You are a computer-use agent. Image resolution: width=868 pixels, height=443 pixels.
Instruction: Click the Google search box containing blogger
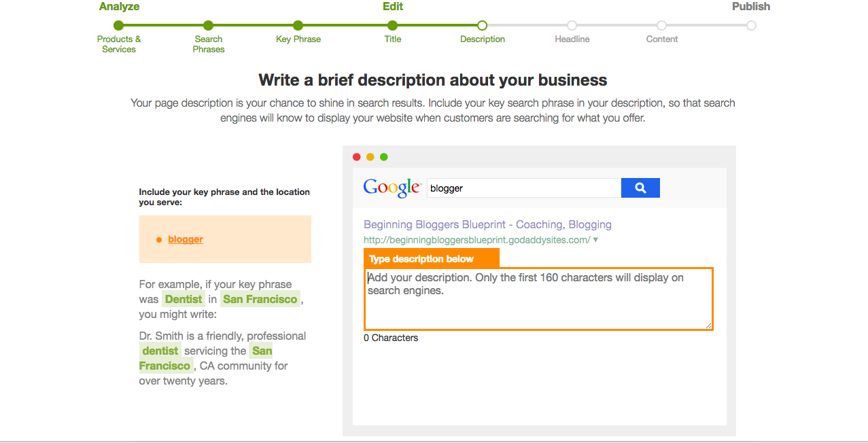click(x=523, y=188)
